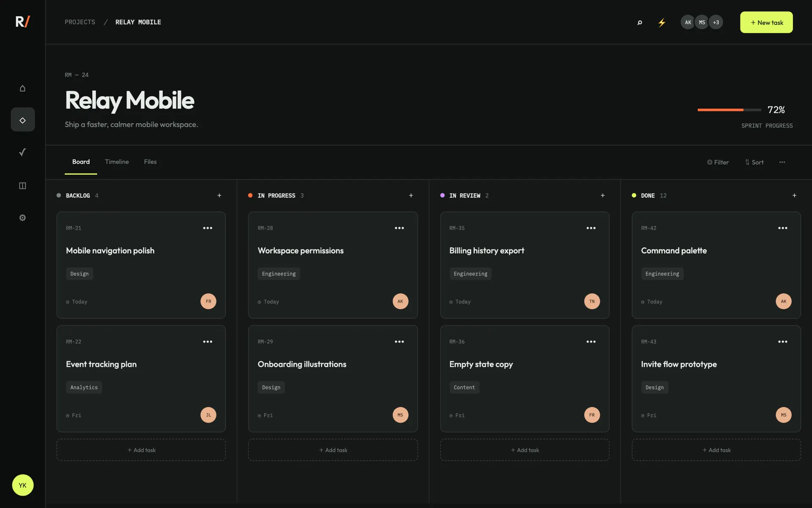Open options menu on RM-29 card
Image resolution: width=812 pixels, height=508 pixels.
pos(399,342)
